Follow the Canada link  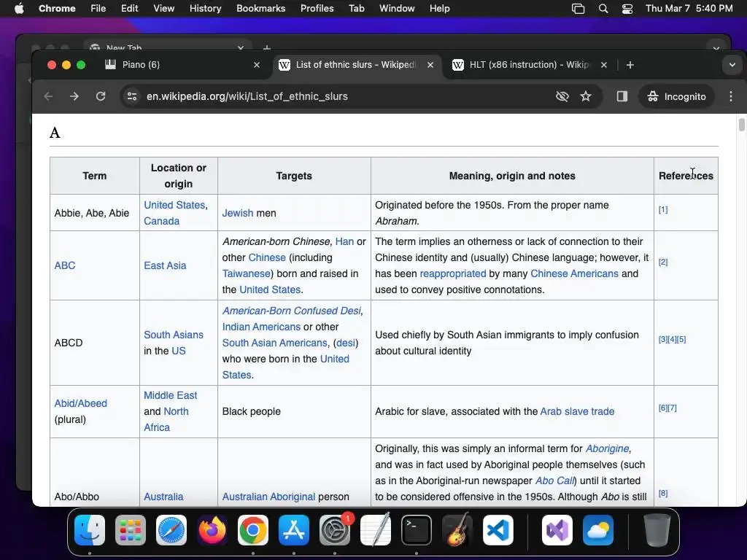(161, 221)
